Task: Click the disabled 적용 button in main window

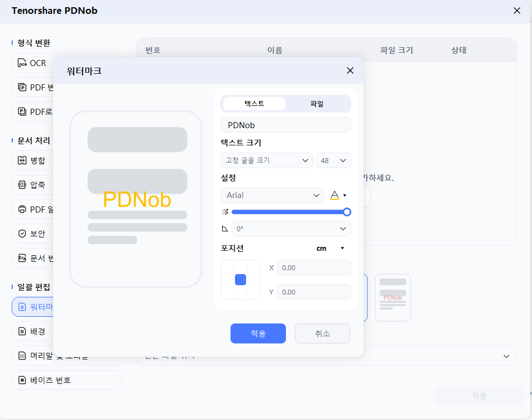Action: (479, 396)
